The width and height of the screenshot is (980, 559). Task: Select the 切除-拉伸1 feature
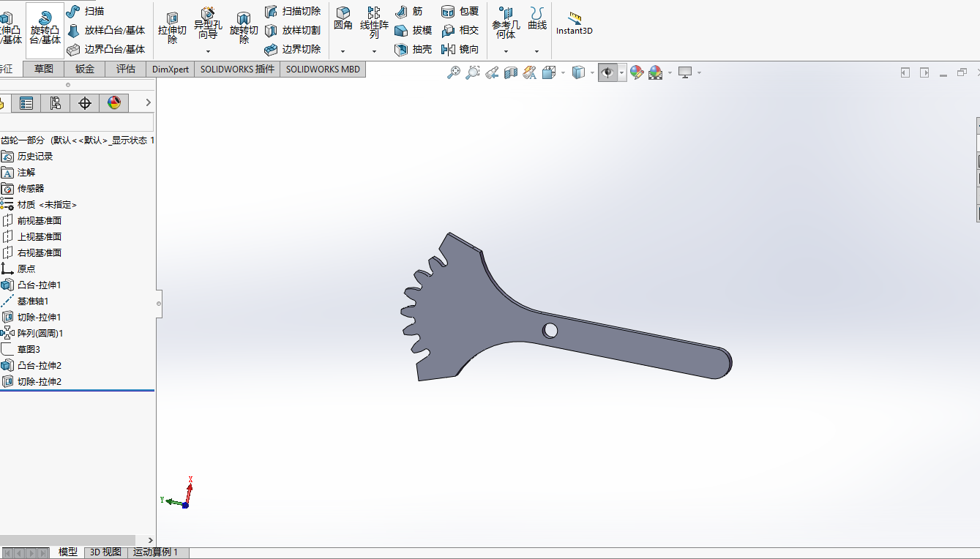coord(31,317)
